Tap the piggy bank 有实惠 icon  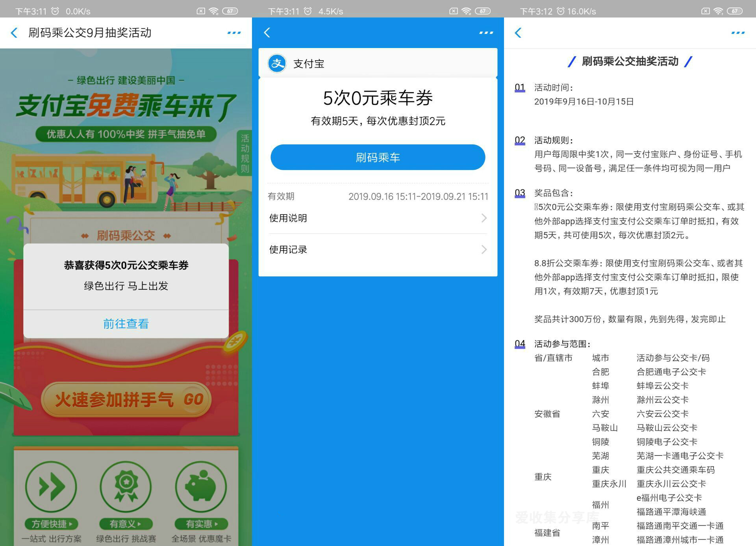(x=201, y=487)
